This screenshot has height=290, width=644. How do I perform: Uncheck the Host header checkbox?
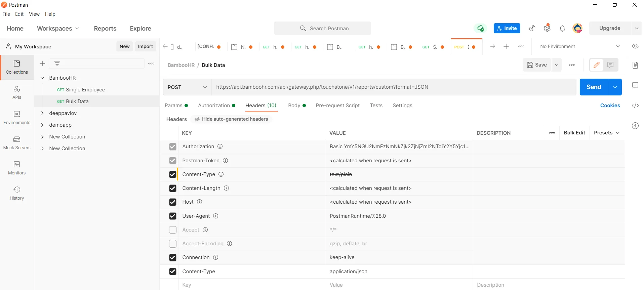(173, 202)
